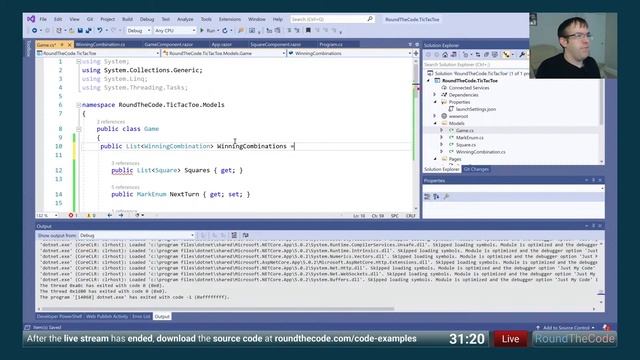This screenshot has height=360, width=640.
Task: Collapse the Game class code block
Action: [78, 129]
